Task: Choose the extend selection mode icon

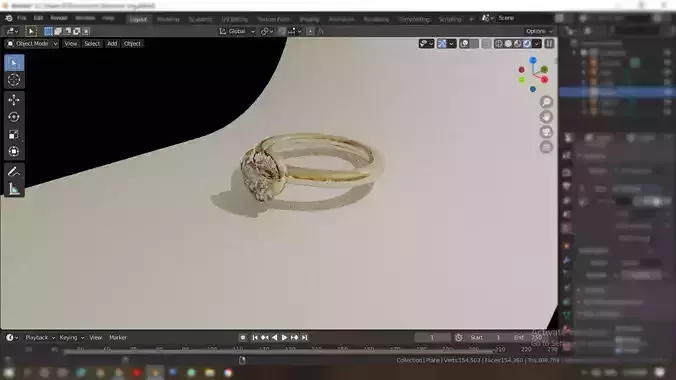Action: 58,31
